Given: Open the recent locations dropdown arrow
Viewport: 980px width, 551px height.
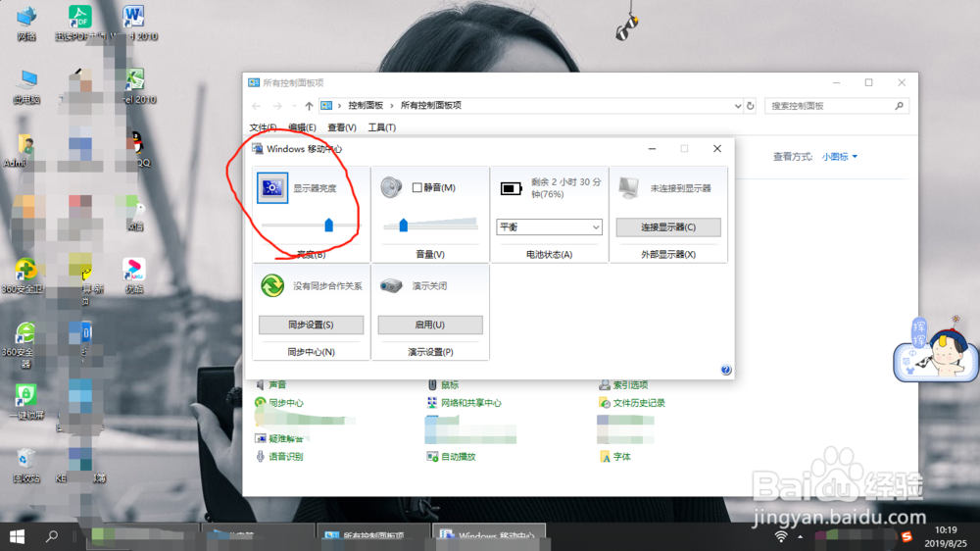Looking at the screenshot, I should point(294,106).
